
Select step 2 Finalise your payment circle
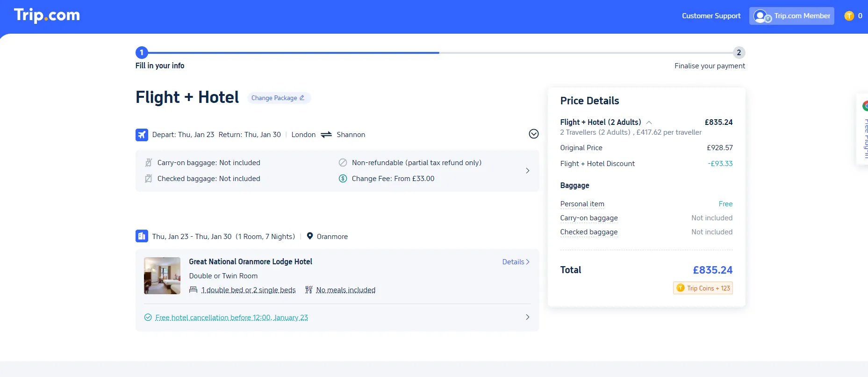(739, 52)
